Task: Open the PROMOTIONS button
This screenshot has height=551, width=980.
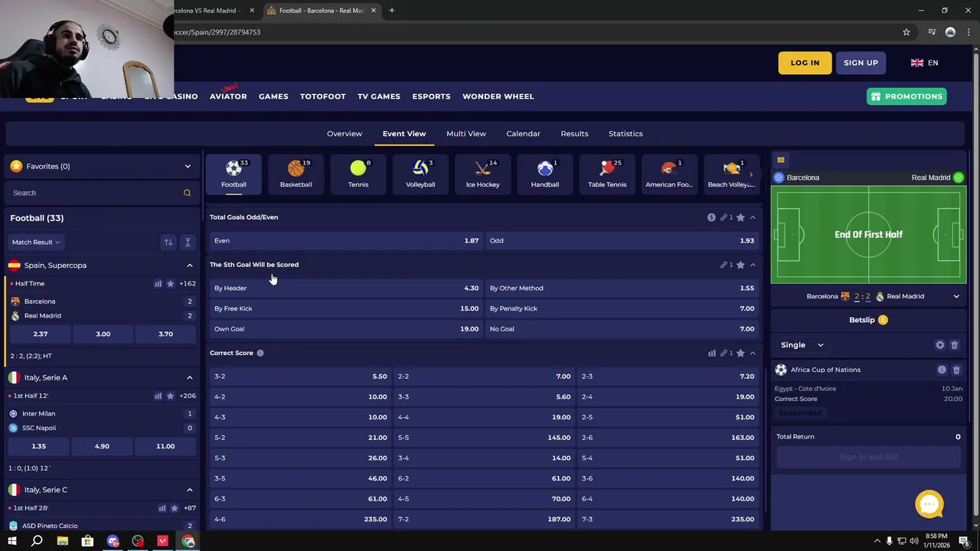Action: tap(906, 96)
